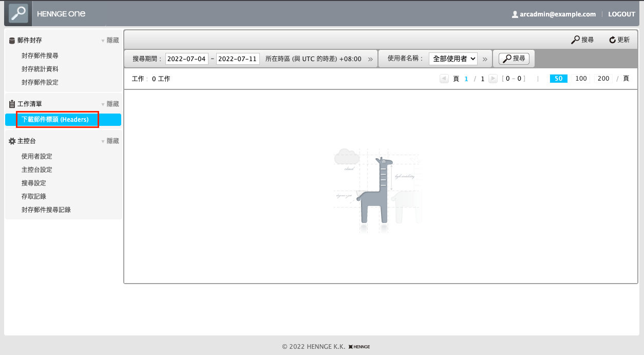Click the user icon beside arcadmin@example.com

click(515, 14)
